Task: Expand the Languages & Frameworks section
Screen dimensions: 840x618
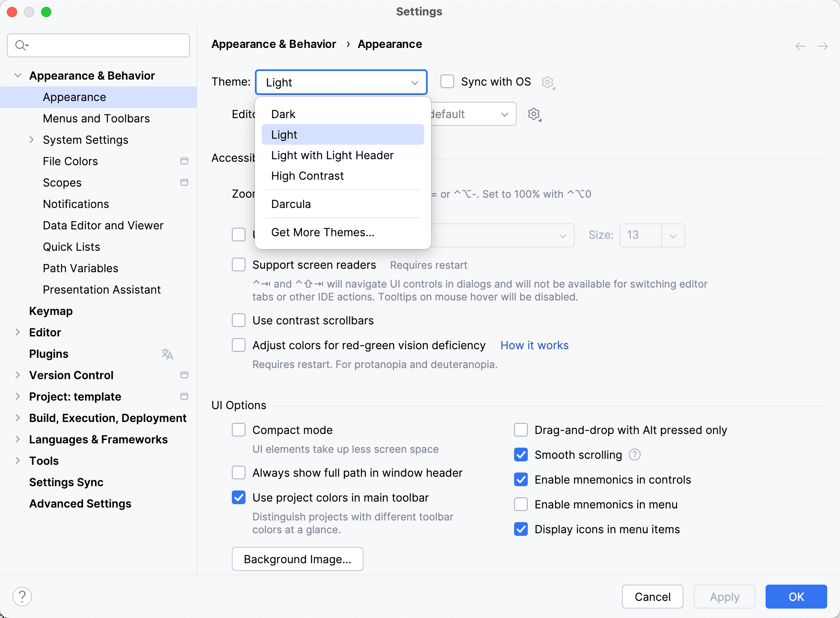Action: [18, 439]
